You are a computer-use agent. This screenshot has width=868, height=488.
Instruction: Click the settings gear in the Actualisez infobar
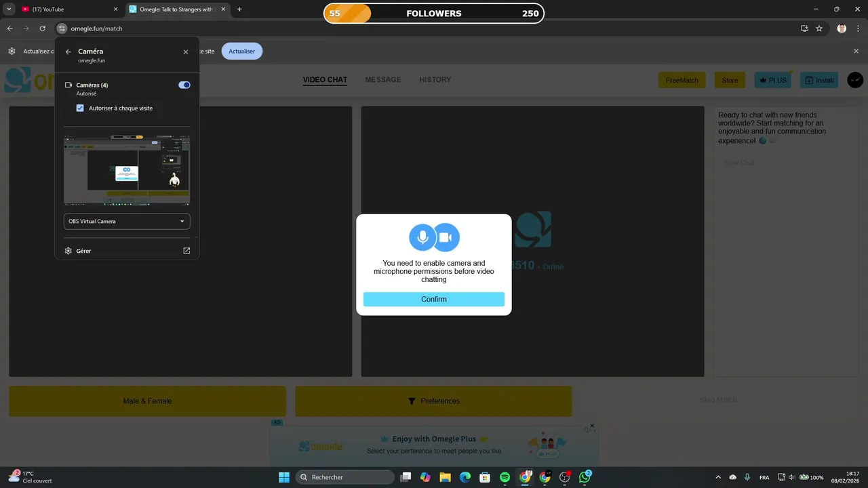pyautogui.click(x=12, y=51)
